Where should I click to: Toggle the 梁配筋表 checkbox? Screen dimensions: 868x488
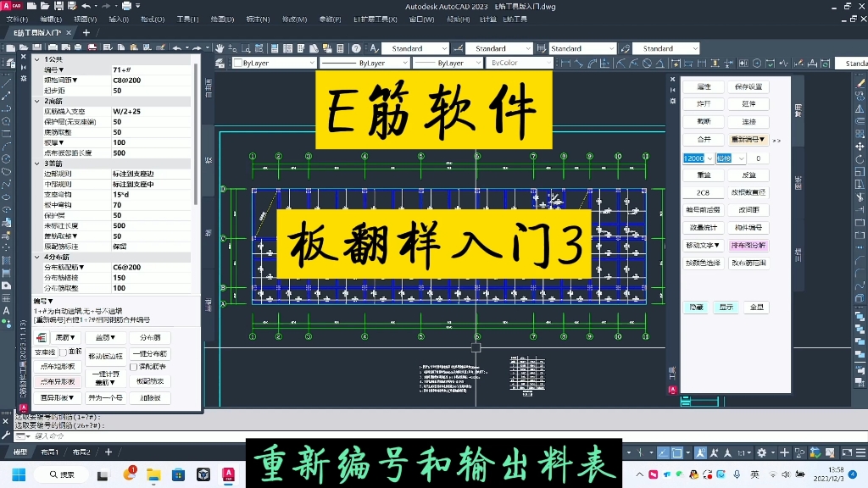click(133, 367)
